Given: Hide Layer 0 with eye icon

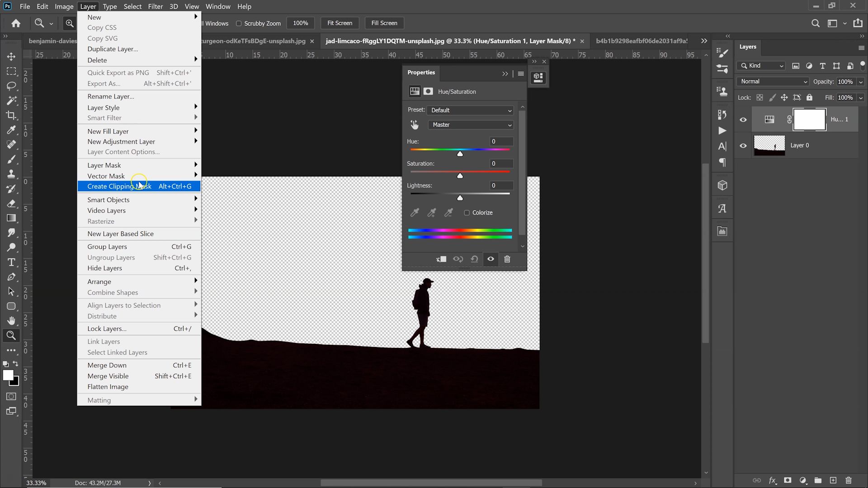Looking at the screenshot, I should [x=743, y=145].
